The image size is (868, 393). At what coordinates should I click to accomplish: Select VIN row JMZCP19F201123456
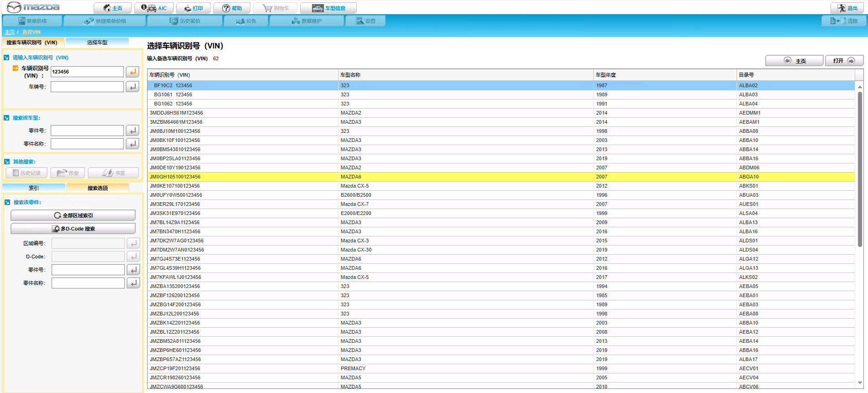[x=501, y=368]
